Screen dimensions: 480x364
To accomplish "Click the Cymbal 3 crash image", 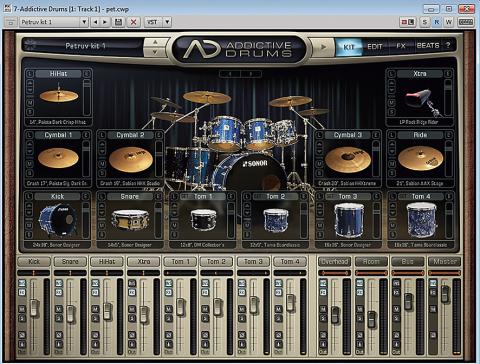I will [x=348, y=159].
